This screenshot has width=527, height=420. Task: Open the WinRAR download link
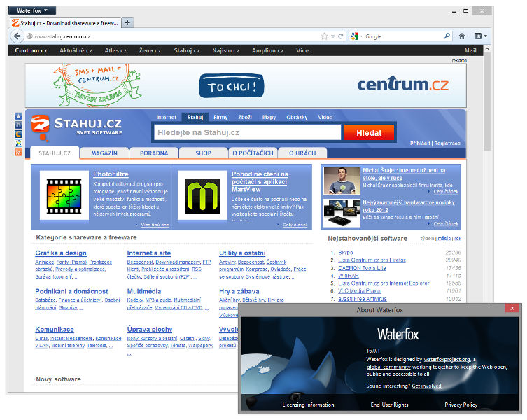point(349,276)
